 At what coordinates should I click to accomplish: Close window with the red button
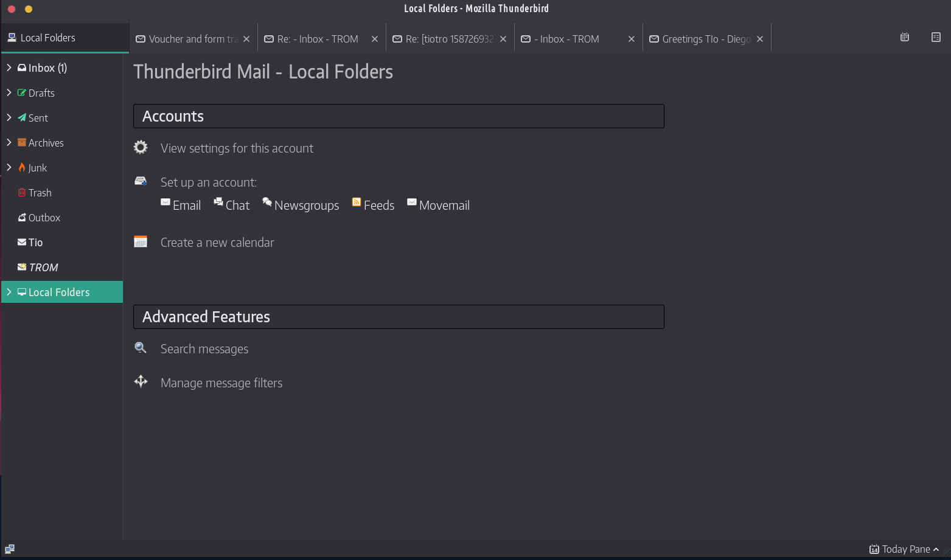click(12, 9)
